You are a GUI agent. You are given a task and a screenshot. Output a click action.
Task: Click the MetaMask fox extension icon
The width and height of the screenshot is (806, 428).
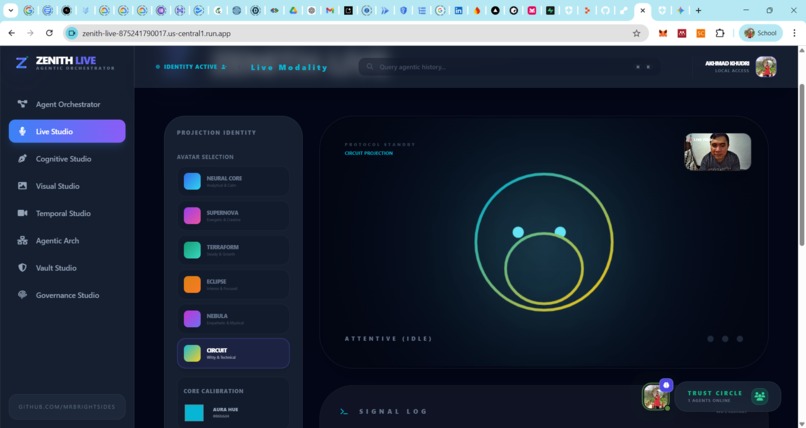point(663,33)
